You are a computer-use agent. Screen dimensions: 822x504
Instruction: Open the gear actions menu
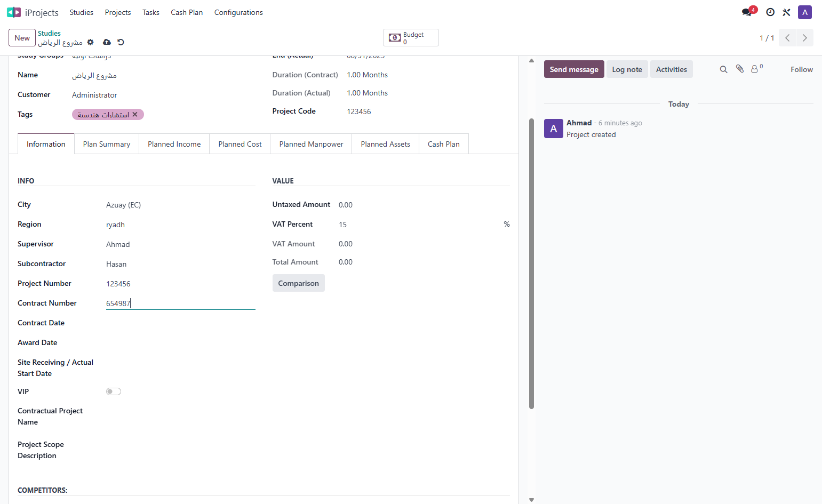91,42
